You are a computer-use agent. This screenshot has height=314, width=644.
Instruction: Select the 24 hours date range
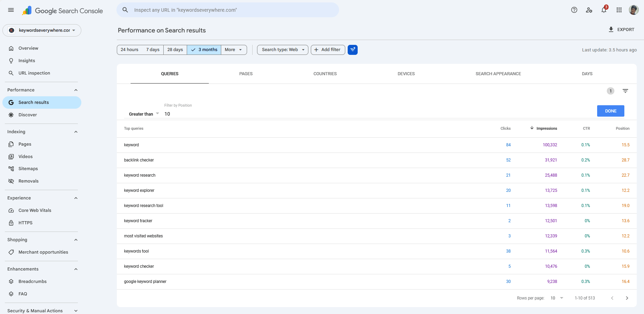tap(130, 50)
